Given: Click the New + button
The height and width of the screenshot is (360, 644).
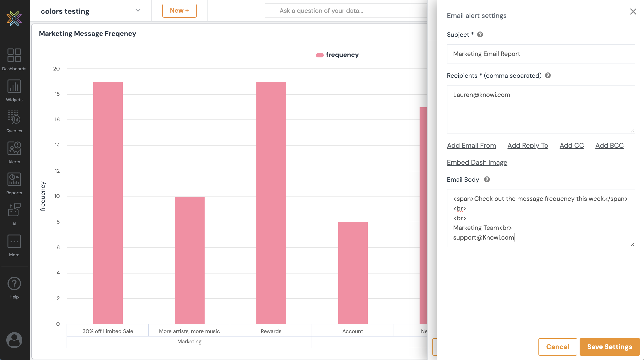Looking at the screenshot, I should pos(179,10).
